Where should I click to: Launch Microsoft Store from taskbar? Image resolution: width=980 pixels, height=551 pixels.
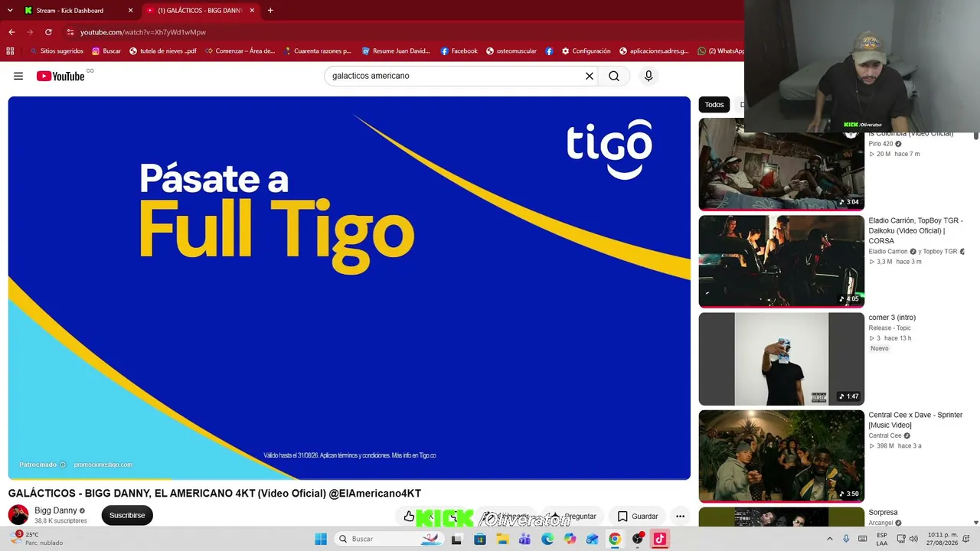[480, 539]
